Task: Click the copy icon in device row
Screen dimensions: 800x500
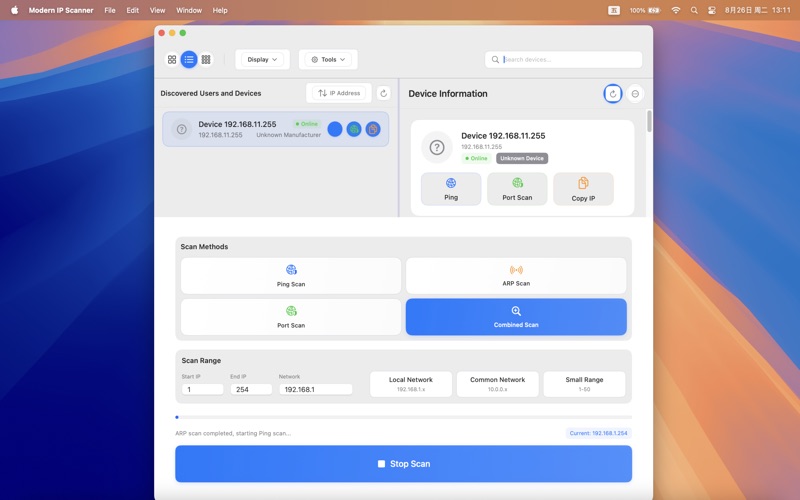Action: tap(373, 129)
